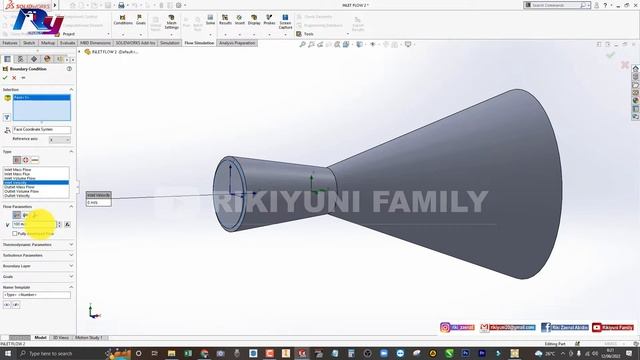This screenshot has width=640, height=360.
Task: Open the Probes tool
Action: pyautogui.click(x=269, y=20)
